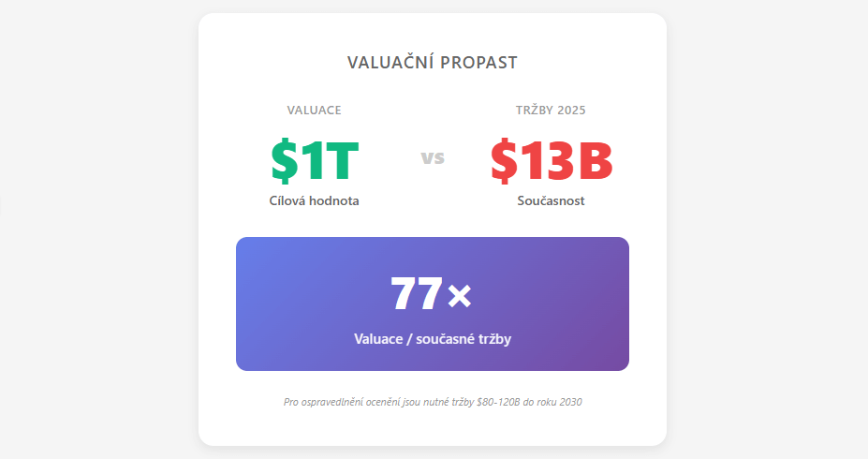Click the green "$1T" valuation figure

click(x=315, y=160)
